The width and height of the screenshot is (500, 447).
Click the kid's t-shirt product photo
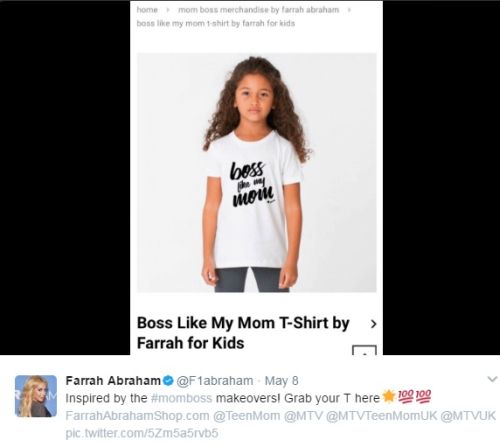257,173
